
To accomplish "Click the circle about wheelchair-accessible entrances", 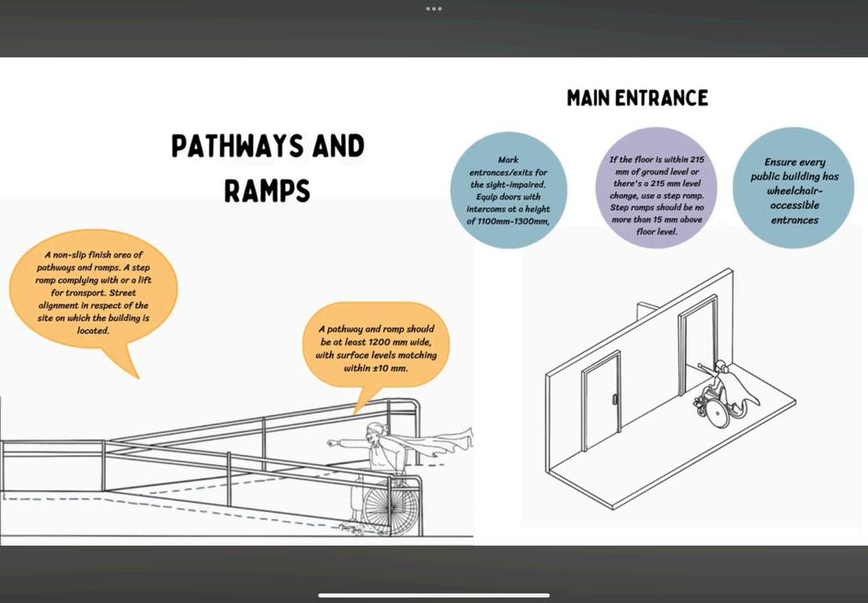I will click(794, 188).
